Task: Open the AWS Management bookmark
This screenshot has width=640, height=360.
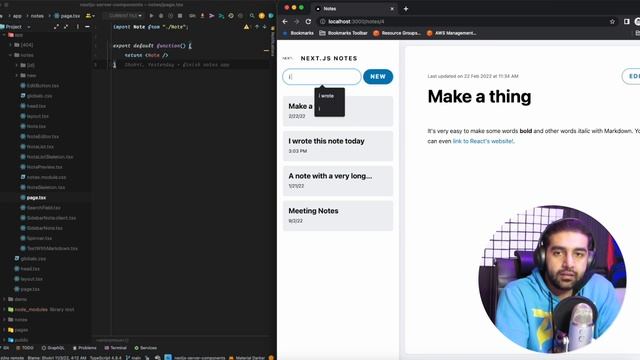Action: [x=451, y=33]
